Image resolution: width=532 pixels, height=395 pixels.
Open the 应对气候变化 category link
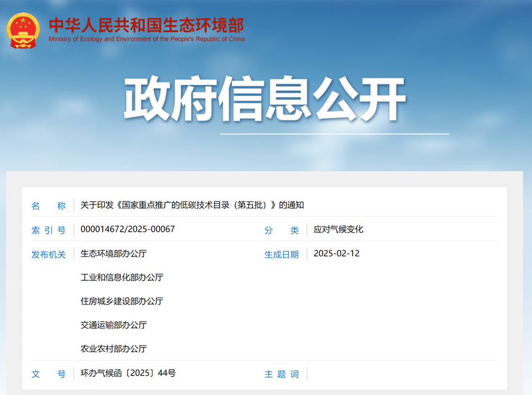(339, 229)
